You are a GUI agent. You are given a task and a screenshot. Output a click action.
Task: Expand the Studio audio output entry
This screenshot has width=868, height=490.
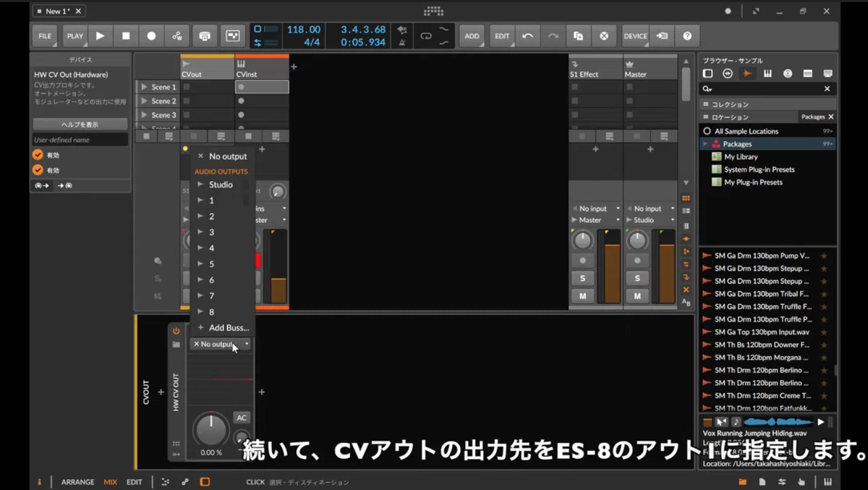(x=200, y=185)
